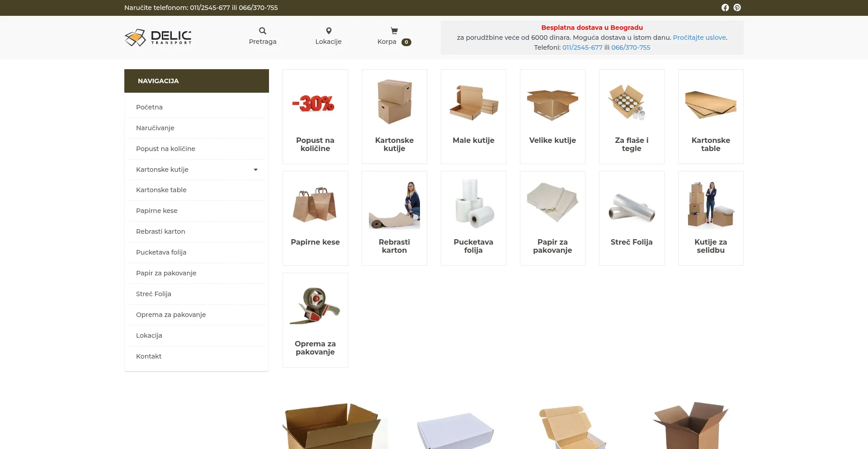Click the Pročitajte uslove link
The height and width of the screenshot is (449, 868).
click(x=699, y=38)
